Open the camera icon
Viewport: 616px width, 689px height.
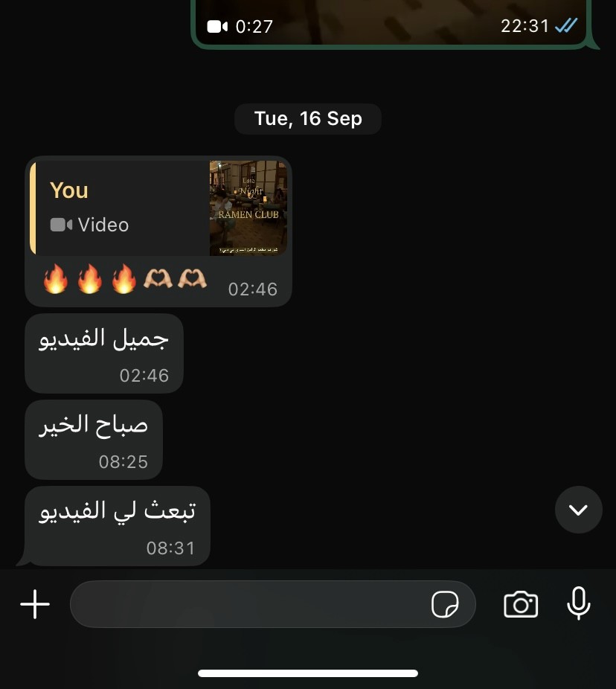[x=521, y=604]
